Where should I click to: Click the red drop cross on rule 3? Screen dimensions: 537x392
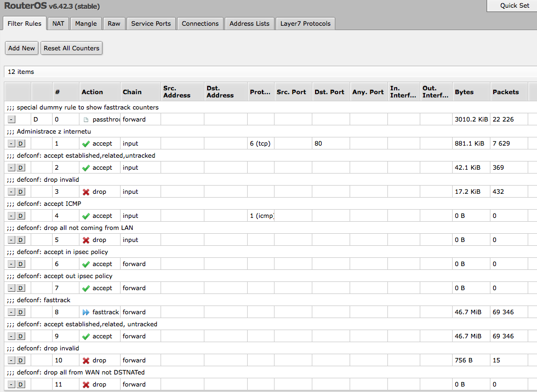point(86,192)
